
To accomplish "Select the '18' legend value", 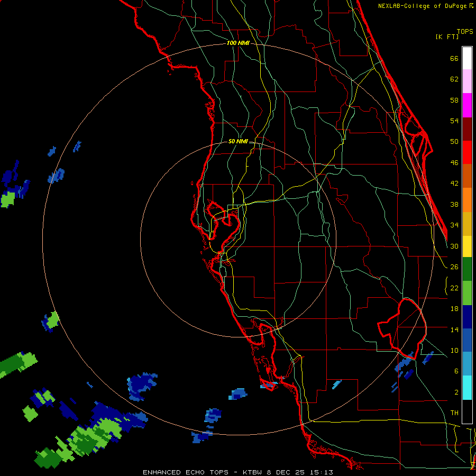I will 454,309.
